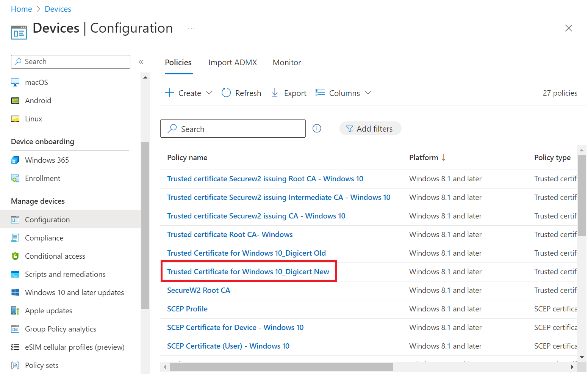Click the Enrollment icon
588x374 pixels.
(x=15, y=178)
